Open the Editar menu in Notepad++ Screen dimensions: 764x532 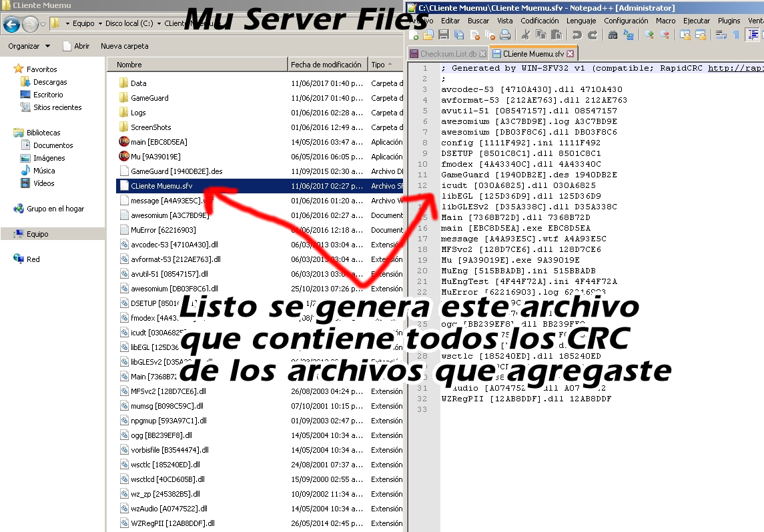[x=450, y=21]
